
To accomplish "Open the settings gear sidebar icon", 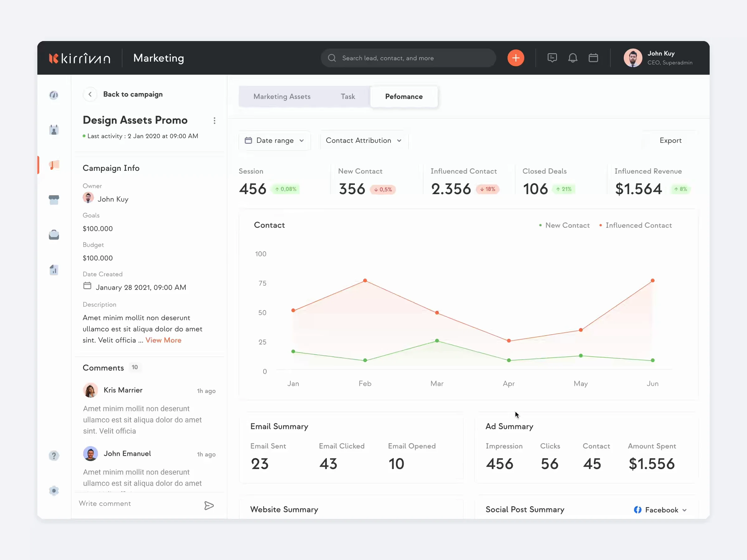I will 54,490.
